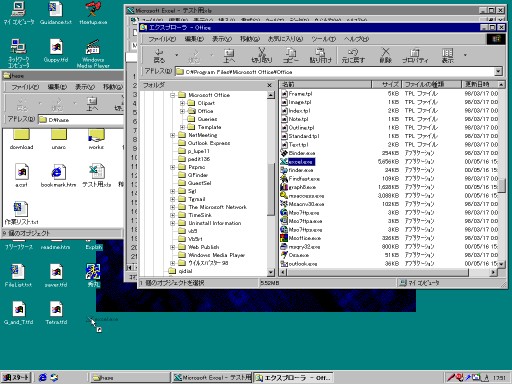Click the Views (表示) toolbar icon
The image size is (512, 384).
447,56
